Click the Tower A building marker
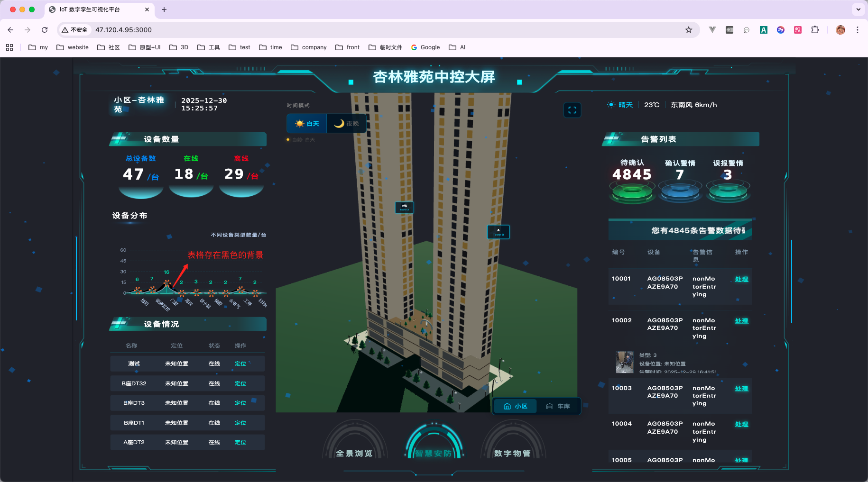The image size is (868, 482). [x=405, y=208]
